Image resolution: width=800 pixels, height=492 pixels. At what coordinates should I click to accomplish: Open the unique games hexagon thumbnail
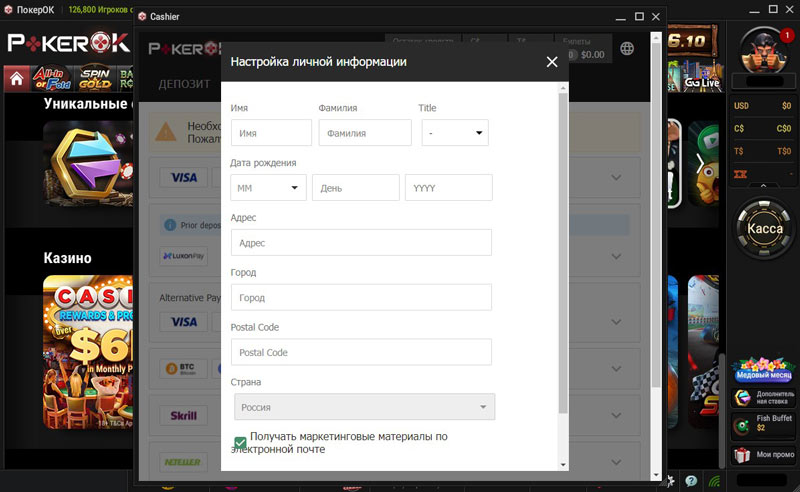pyautogui.click(x=88, y=164)
